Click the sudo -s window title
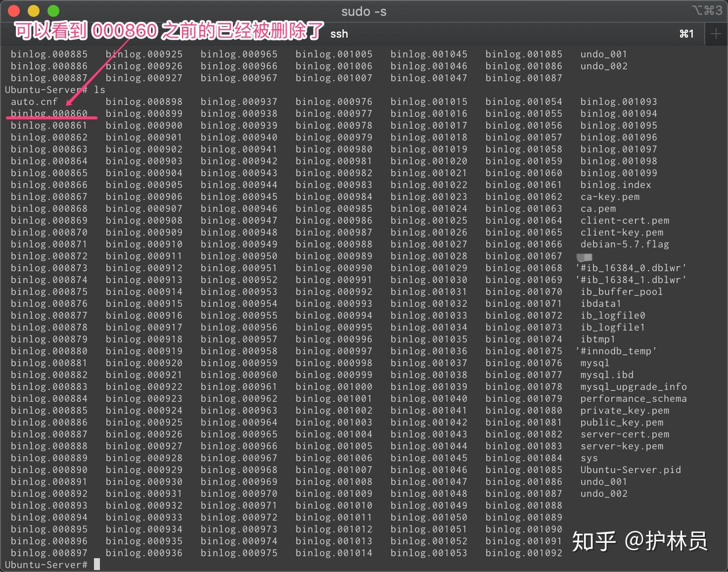 tap(364, 11)
